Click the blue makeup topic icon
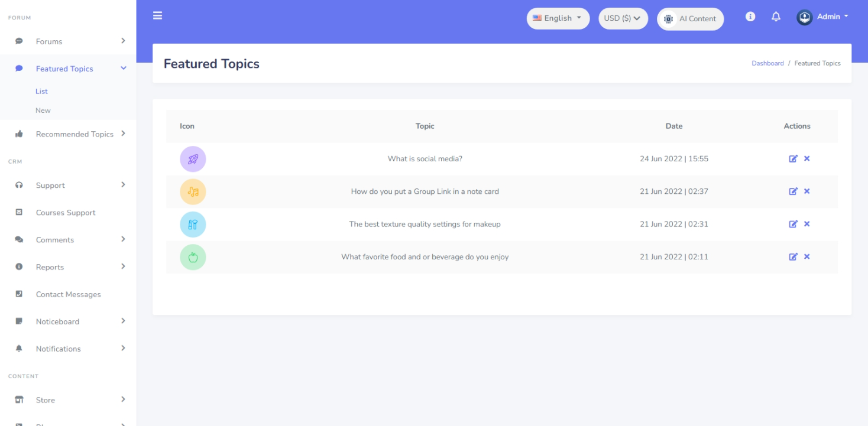This screenshot has height=426, width=868. (193, 225)
